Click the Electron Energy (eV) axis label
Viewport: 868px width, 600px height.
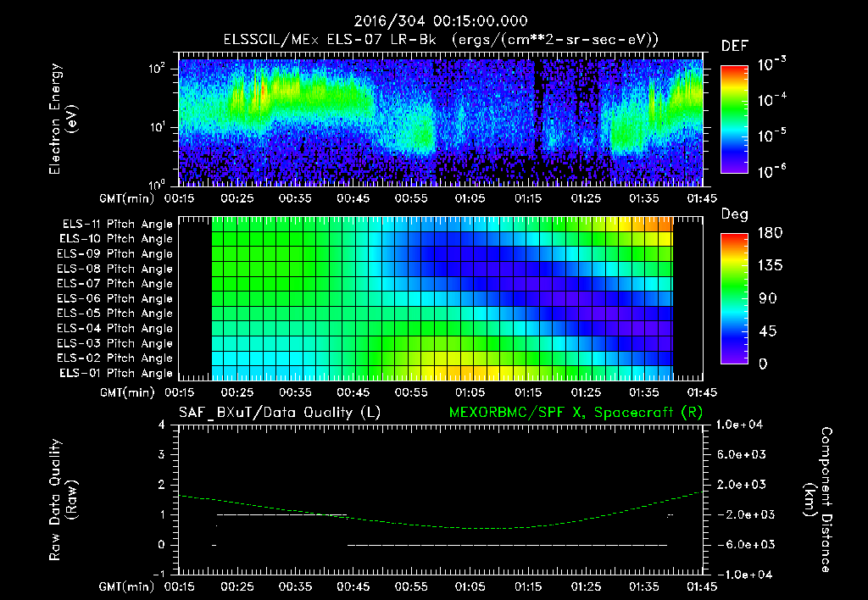tap(63, 119)
